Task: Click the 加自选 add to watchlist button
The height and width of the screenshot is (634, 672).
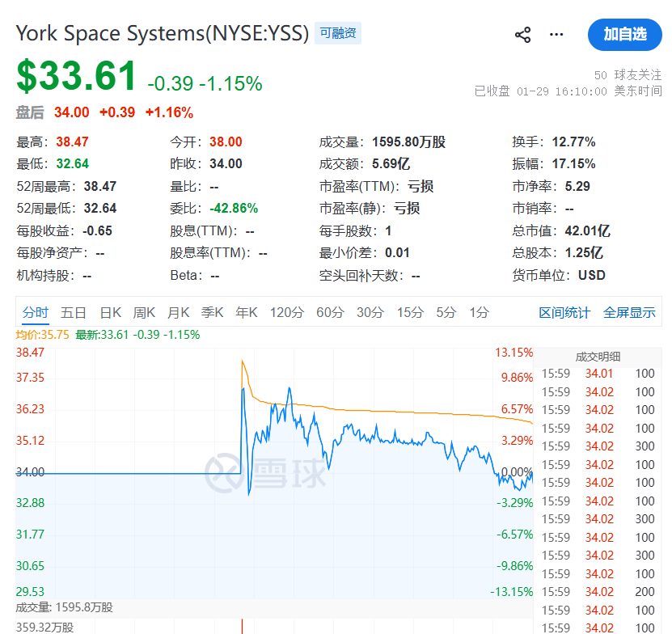Action: pyautogui.click(x=624, y=34)
